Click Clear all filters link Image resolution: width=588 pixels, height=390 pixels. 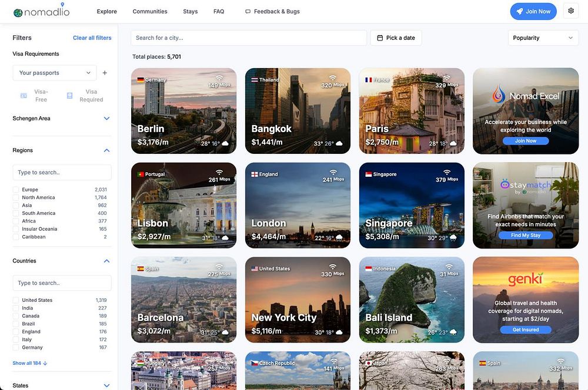pyautogui.click(x=92, y=38)
